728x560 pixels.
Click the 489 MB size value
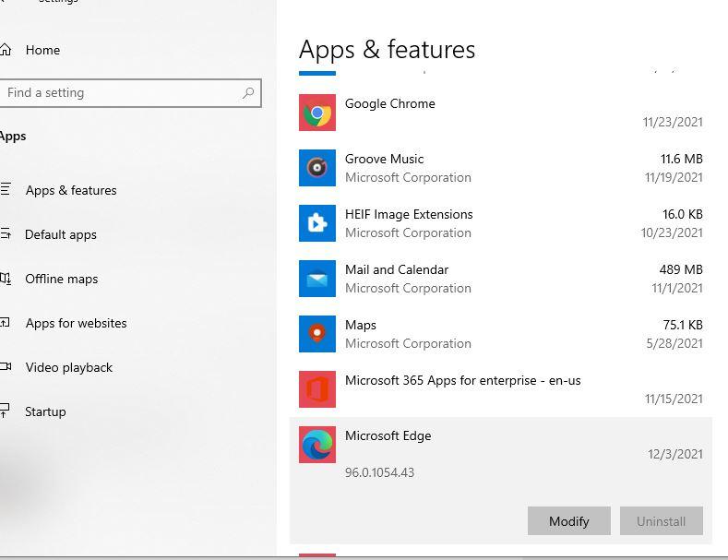click(681, 269)
